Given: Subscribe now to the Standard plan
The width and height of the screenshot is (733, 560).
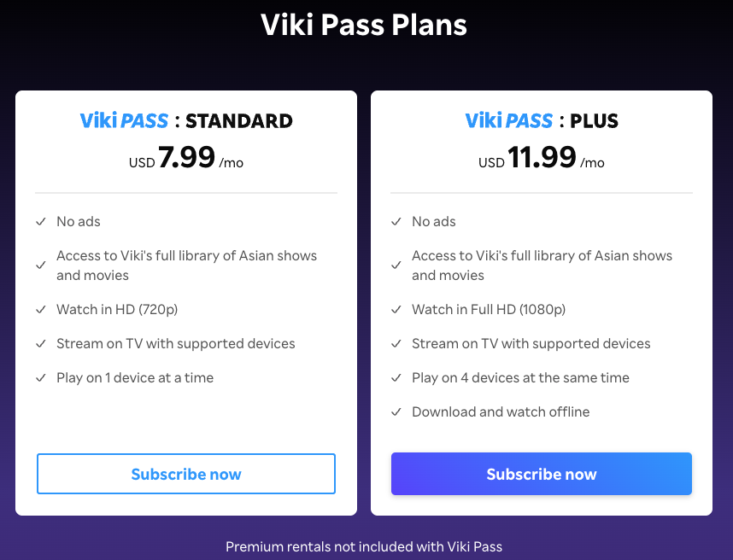Looking at the screenshot, I should point(186,474).
